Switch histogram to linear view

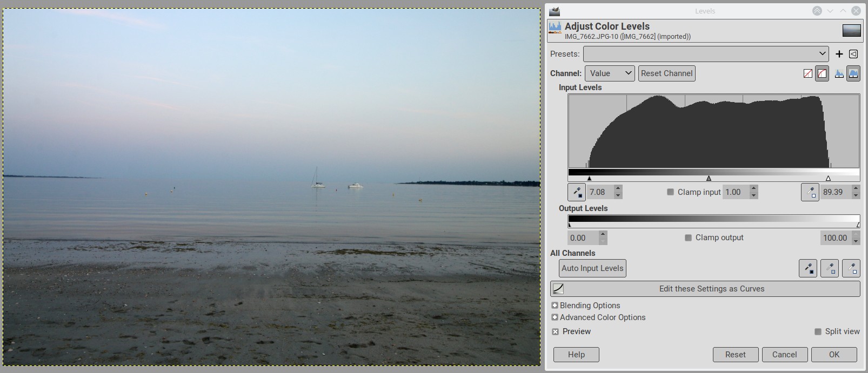click(839, 73)
